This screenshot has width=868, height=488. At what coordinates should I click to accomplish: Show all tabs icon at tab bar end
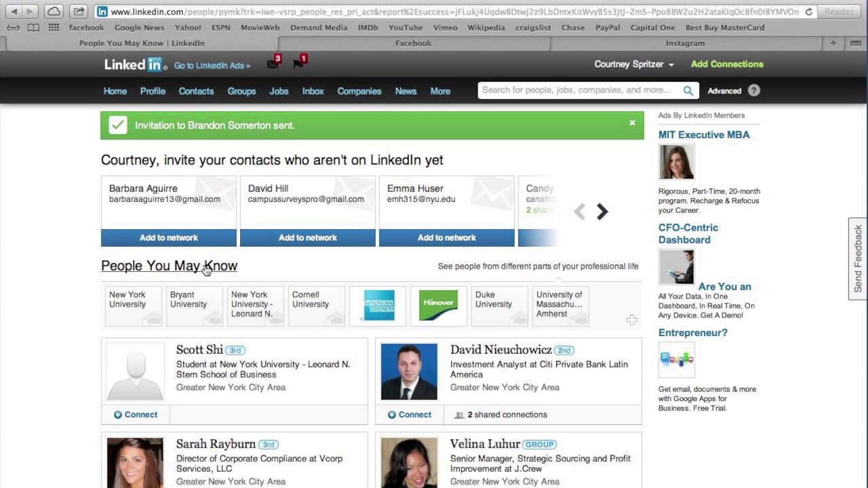pos(855,43)
